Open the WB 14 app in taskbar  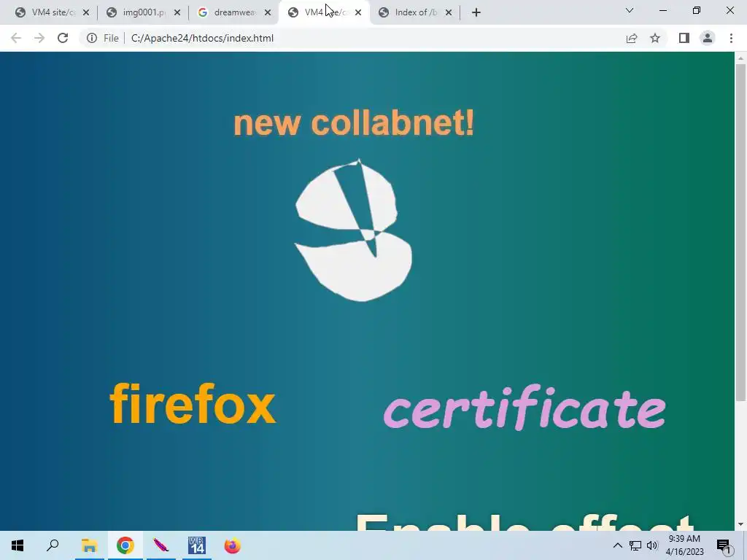tap(197, 545)
